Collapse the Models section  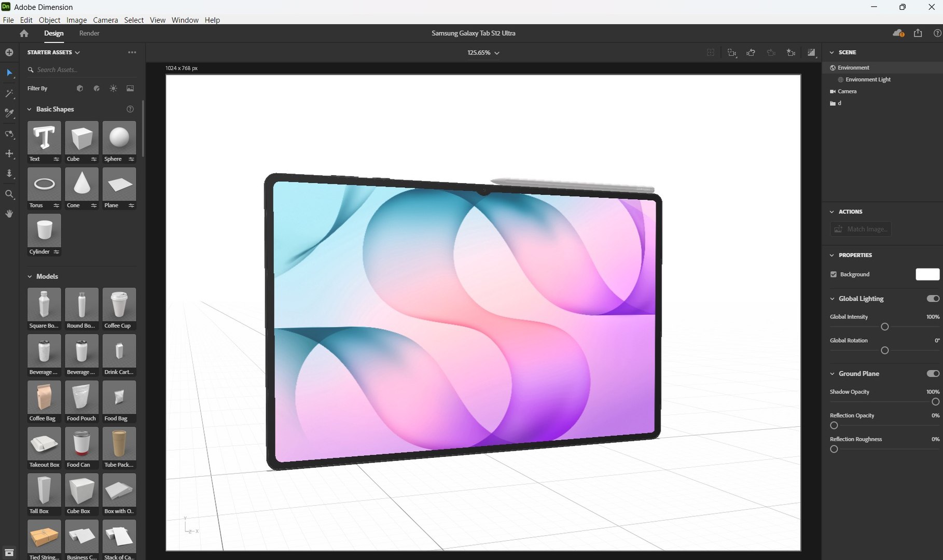(x=30, y=276)
